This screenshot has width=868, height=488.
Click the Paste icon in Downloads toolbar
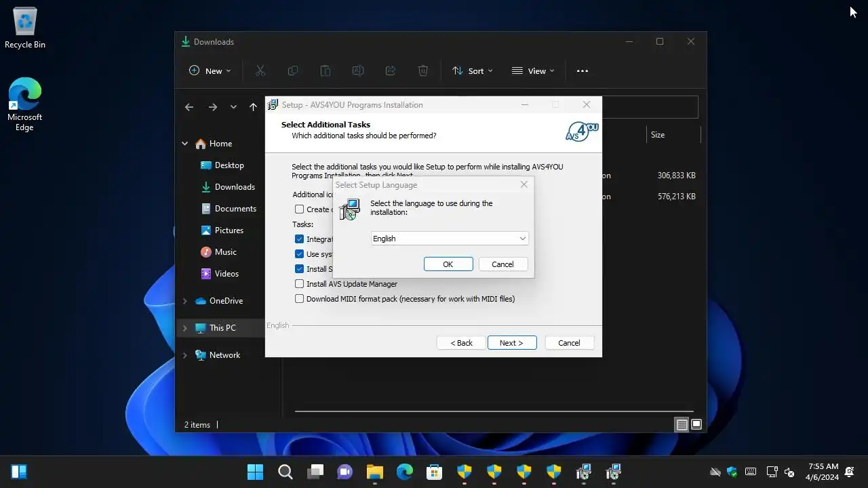click(x=325, y=70)
